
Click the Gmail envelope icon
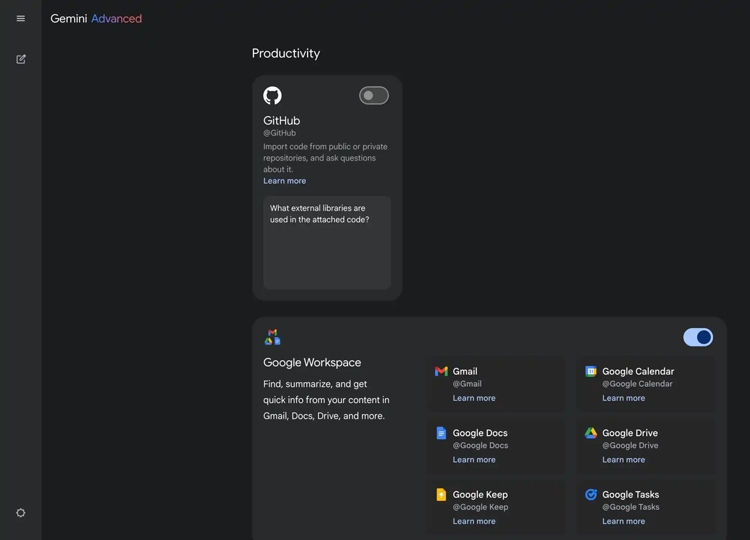click(x=441, y=371)
